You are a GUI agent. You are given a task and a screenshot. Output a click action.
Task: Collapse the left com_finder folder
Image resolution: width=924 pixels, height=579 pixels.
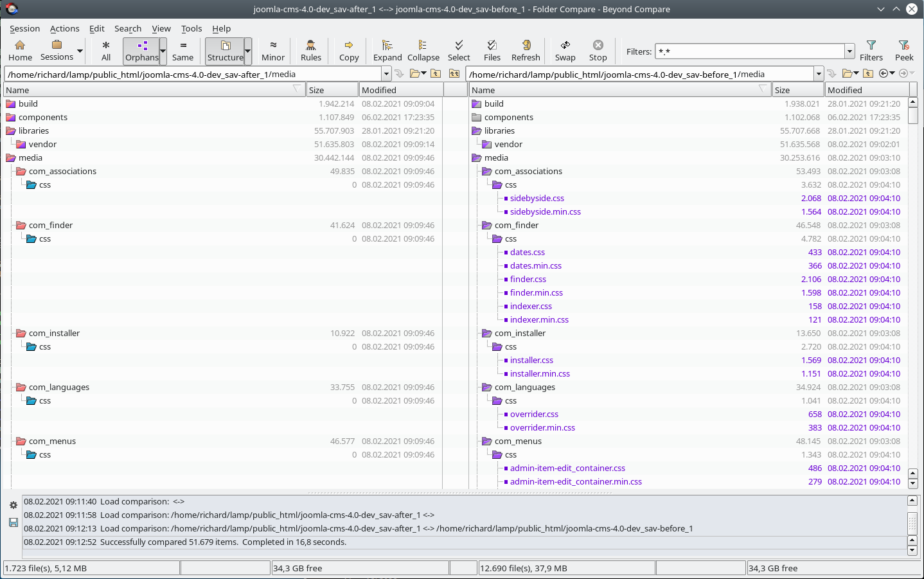pyautogui.click(x=21, y=225)
